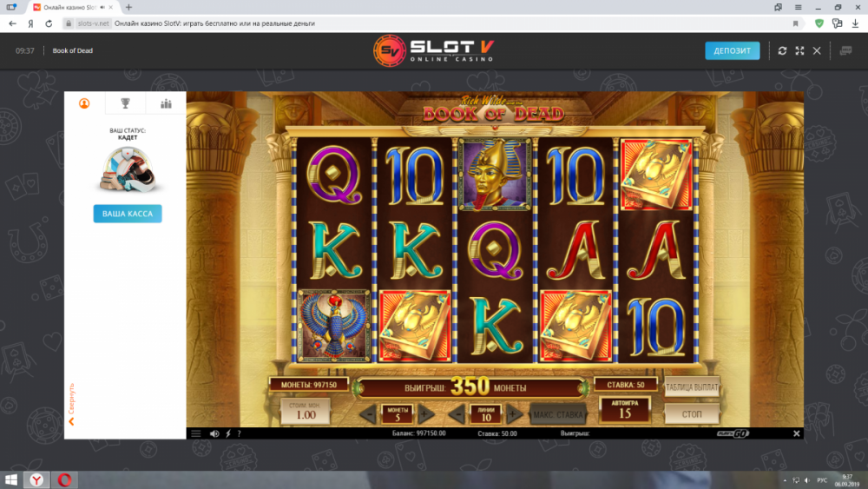
Task: Open ТАБЛИЦА ВЫПЛАТ paytable
Action: (x=692, y=387)
